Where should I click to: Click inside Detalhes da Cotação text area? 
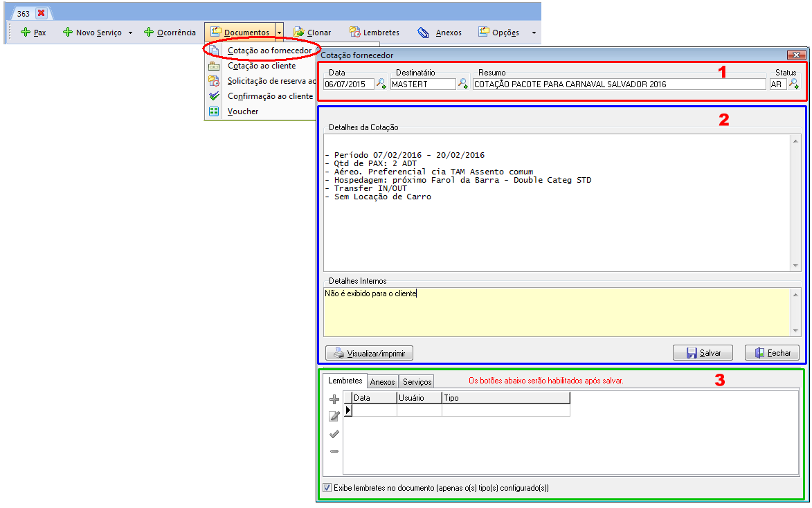[557, 203]
